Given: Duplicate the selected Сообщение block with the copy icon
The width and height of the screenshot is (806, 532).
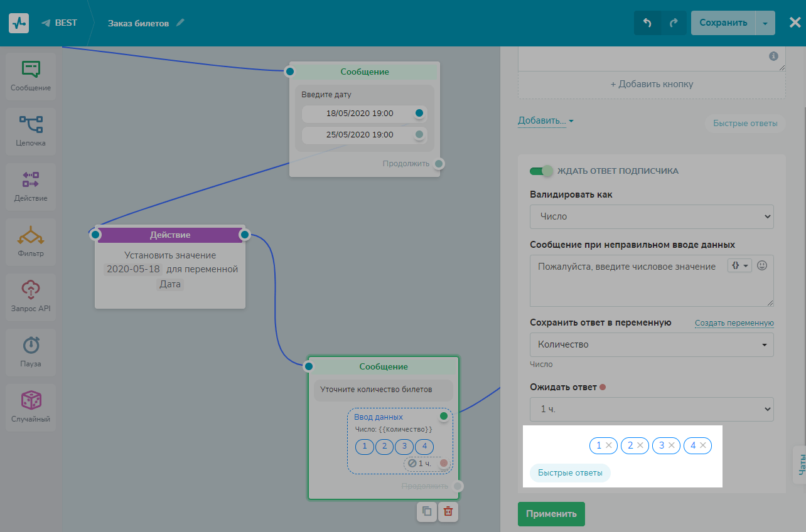Looking at the screenshot, I should [426, 511].
